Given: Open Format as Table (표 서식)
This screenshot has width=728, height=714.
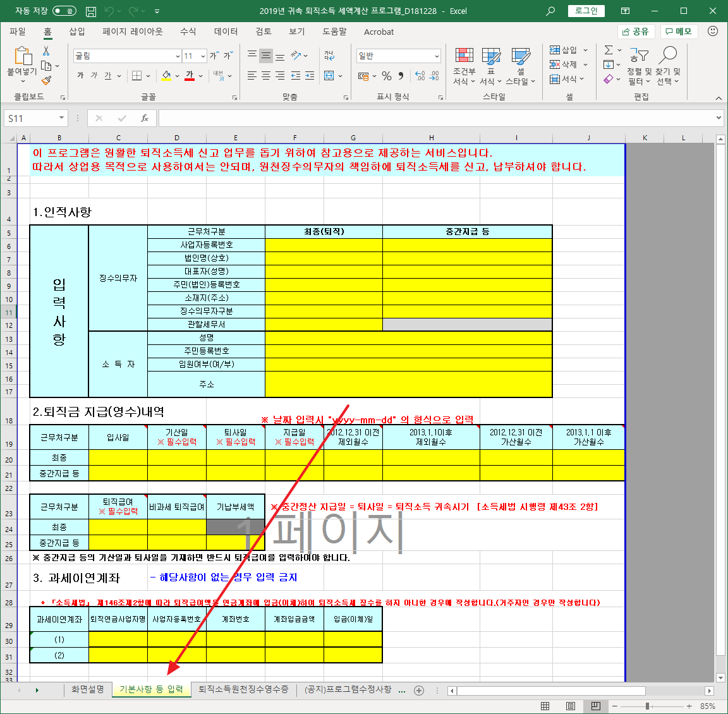Looking at the screenshot, I should (x=491, y=66).
